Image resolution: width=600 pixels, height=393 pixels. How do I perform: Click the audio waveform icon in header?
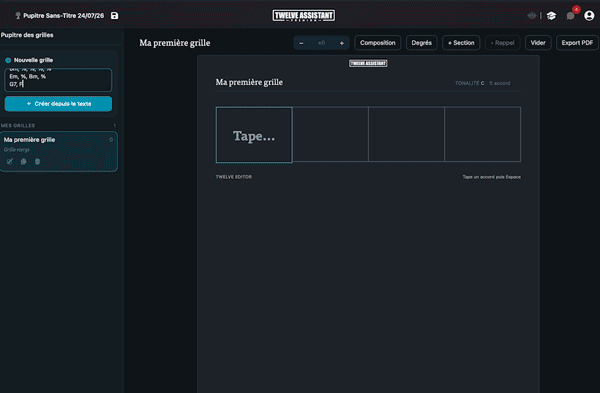pyautogui.click(x=532, y=16)
